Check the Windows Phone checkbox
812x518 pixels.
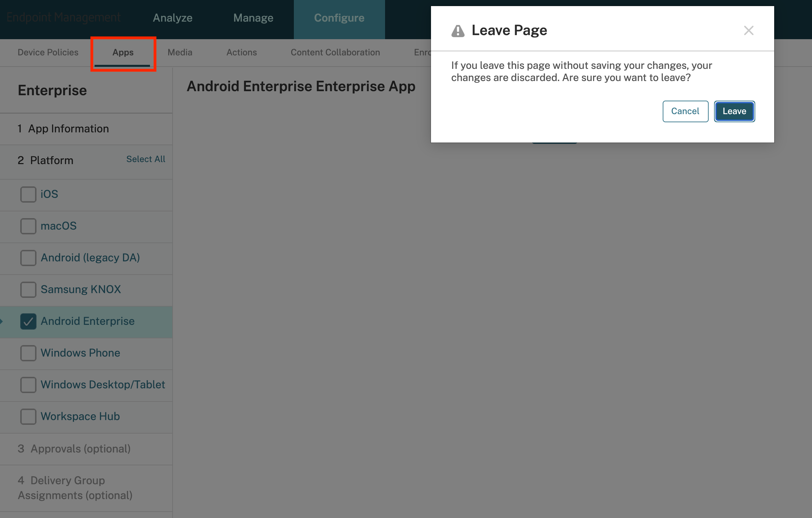[28, 353]
